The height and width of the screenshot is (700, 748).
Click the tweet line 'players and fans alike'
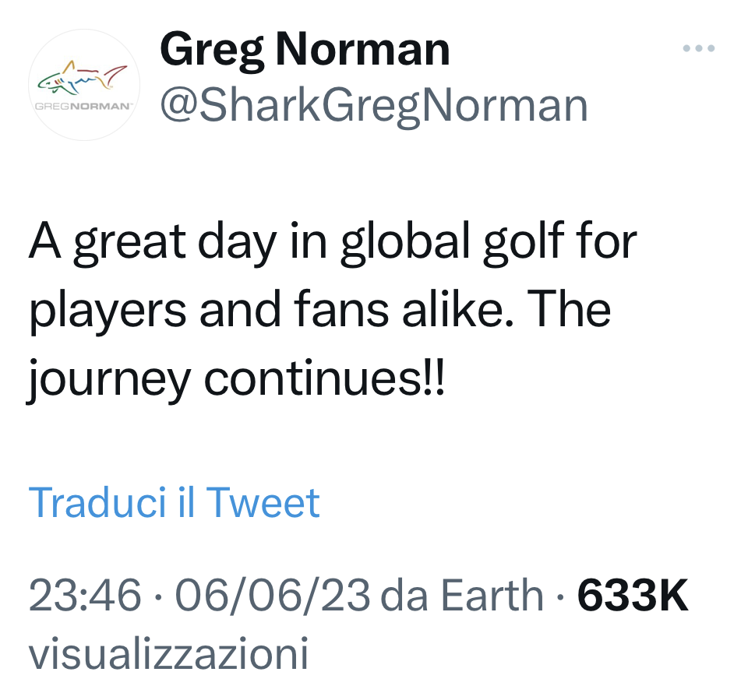click(x=319, y=311)
